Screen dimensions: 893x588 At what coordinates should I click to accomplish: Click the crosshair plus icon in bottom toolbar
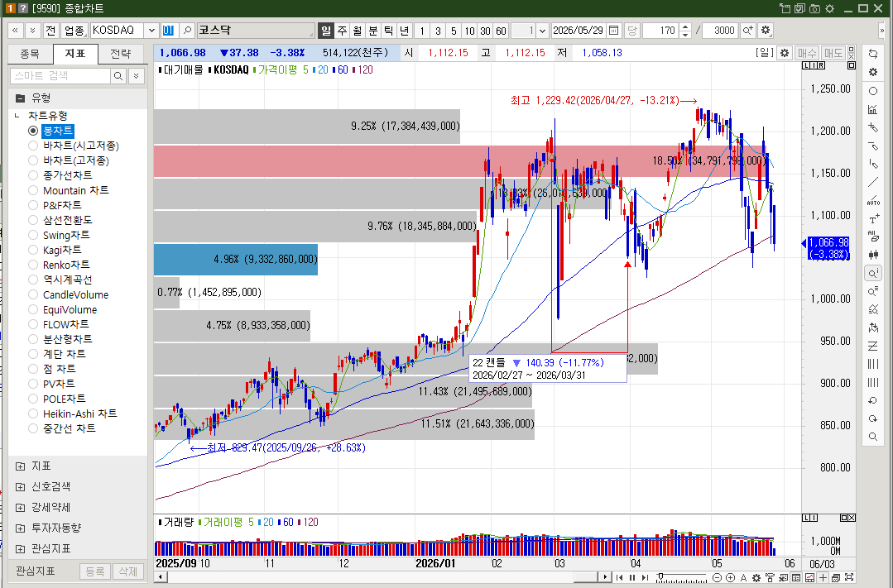point(823,578)
